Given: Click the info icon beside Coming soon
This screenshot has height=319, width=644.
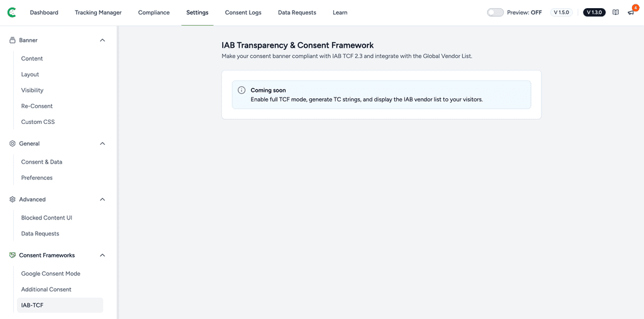Looking at the screenshot, I should (241, 91).
